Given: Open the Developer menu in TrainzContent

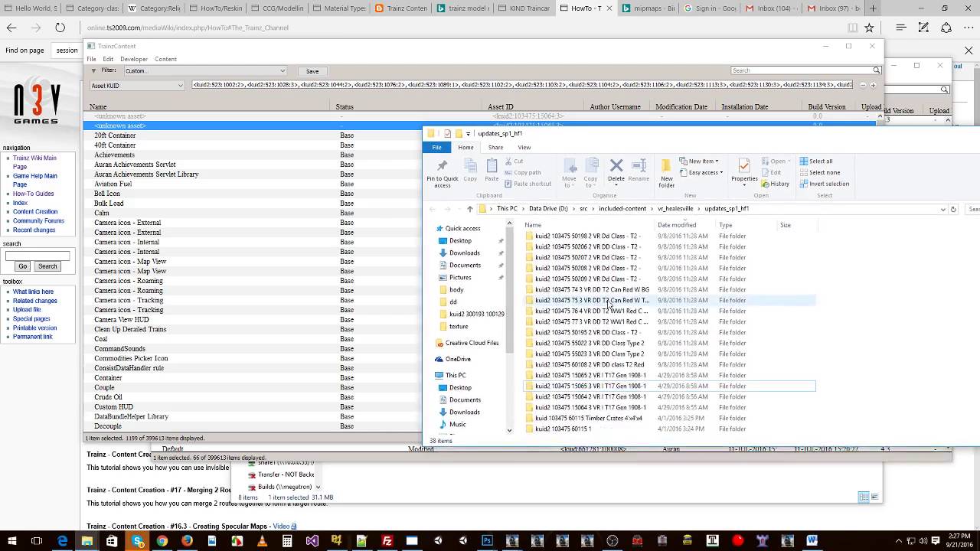Looking at the screenshot, I should tap(134, 59).
